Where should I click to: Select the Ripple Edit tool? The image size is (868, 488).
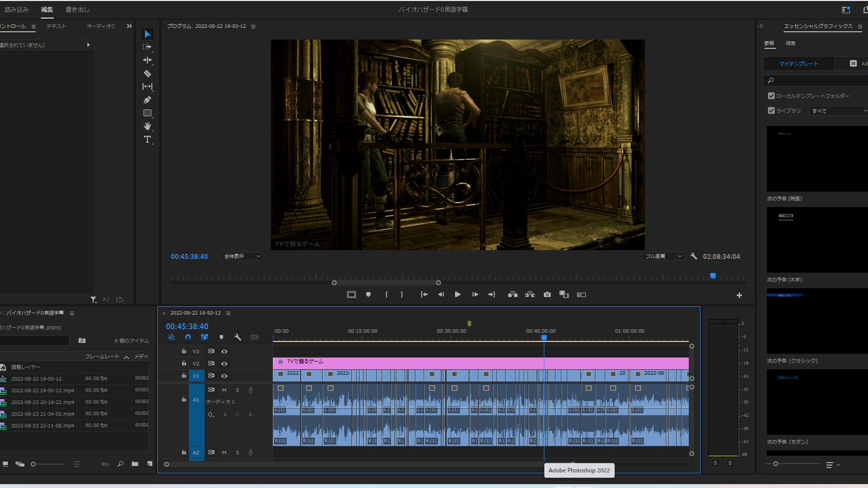pyautogui.click(x=147, y=60)
